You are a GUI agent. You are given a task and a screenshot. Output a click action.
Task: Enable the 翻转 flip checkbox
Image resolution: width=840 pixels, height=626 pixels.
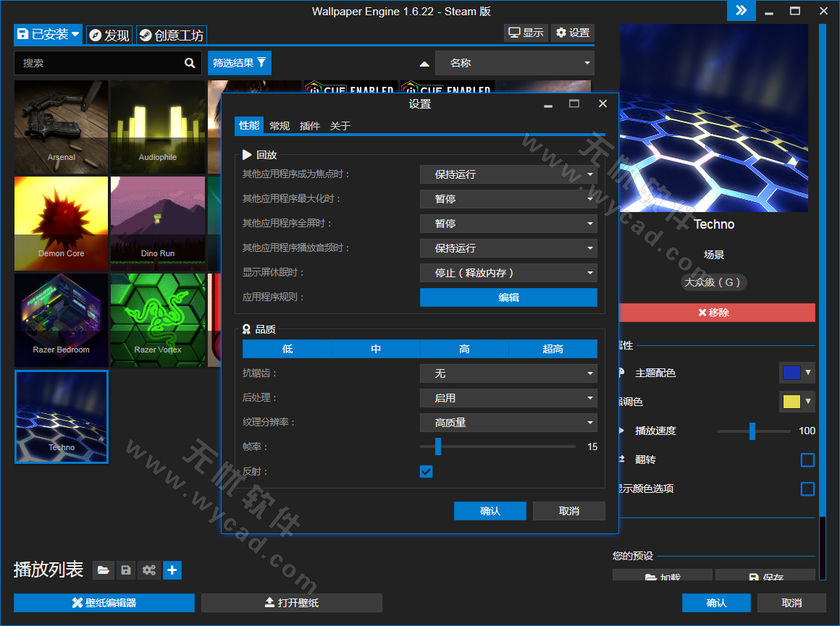(x=807, y=460)
